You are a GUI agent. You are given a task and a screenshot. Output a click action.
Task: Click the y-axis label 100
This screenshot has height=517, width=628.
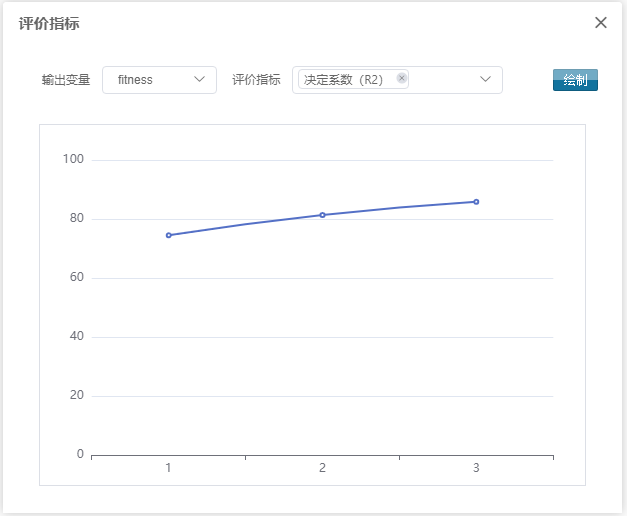[x=73, y=159]
